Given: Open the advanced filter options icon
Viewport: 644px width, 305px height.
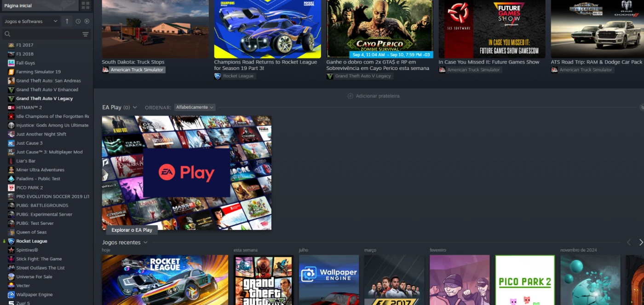Looking at the screenshot, I should [x=85, y=34].
